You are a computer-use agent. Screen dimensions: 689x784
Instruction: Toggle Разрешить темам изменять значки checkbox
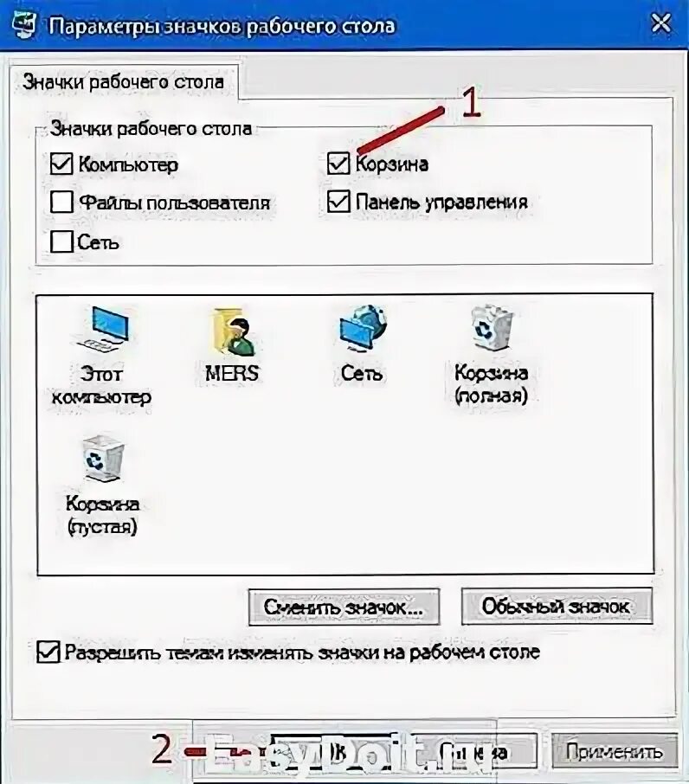(48, 652)
